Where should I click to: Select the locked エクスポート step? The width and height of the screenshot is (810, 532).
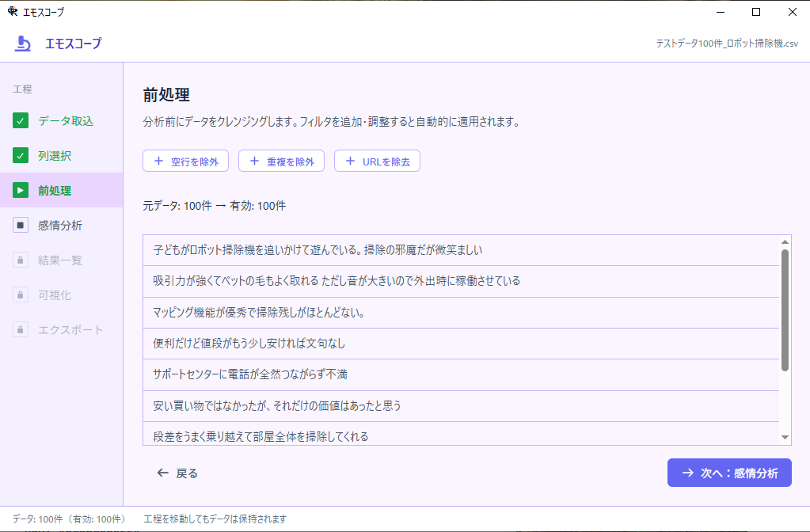62,329
